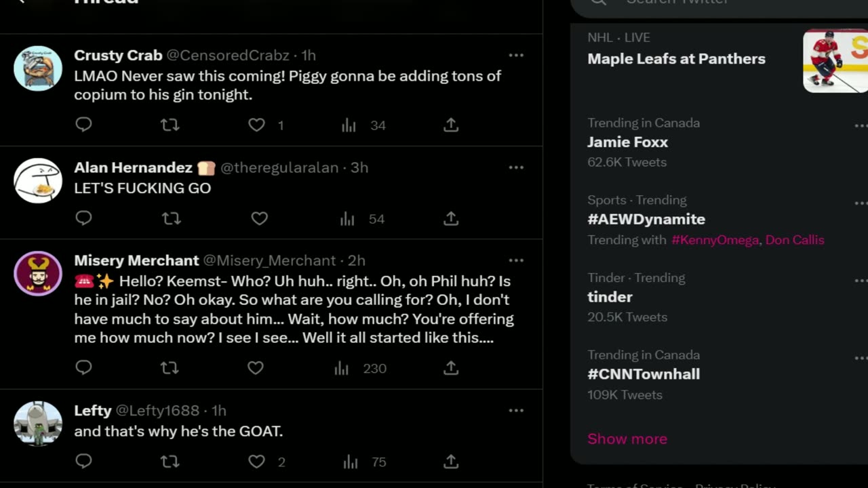This screenshot has width=868, height=488.
Task: Open Misery Merchant's profile avatar
Action: [x=38, y=274]
